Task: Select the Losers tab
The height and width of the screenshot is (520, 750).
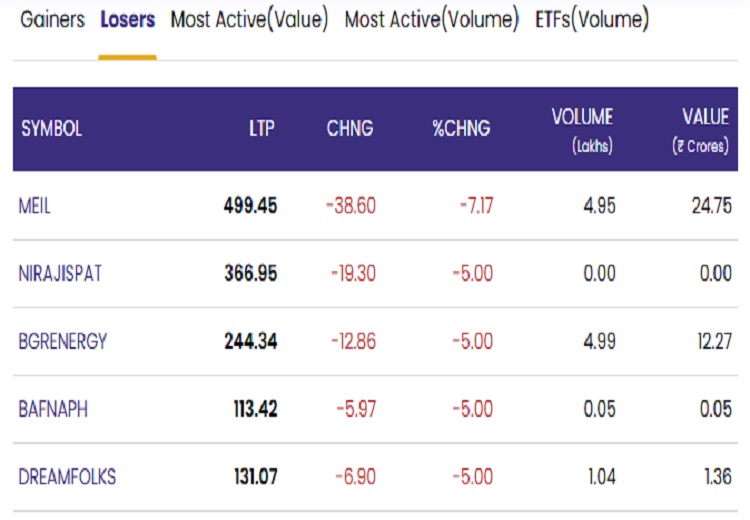Action: pyautogui.click(x=127, y=20)
